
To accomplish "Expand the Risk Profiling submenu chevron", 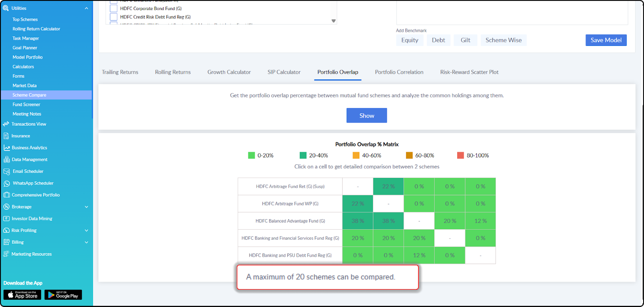I will tap(87, 230).
